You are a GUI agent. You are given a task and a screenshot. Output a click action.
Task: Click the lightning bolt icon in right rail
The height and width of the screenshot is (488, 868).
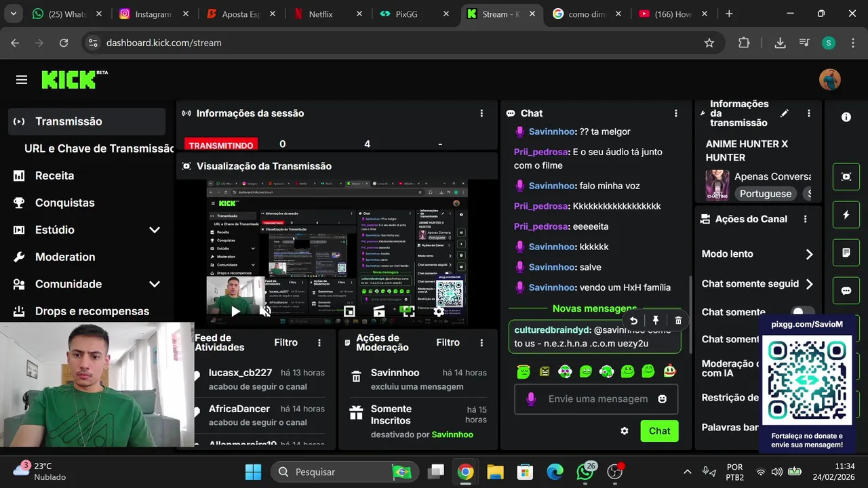click(x=846, y=215)
